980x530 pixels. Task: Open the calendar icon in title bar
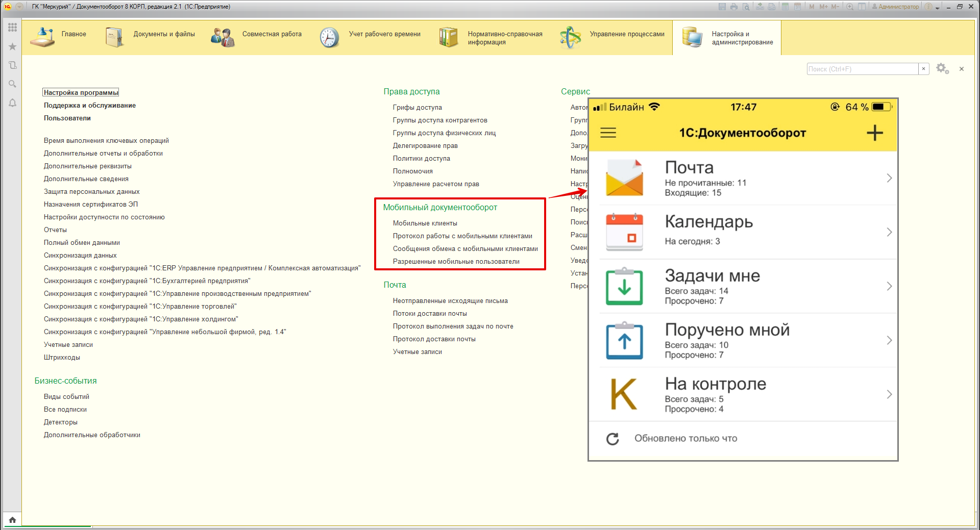tap(797, 7)
